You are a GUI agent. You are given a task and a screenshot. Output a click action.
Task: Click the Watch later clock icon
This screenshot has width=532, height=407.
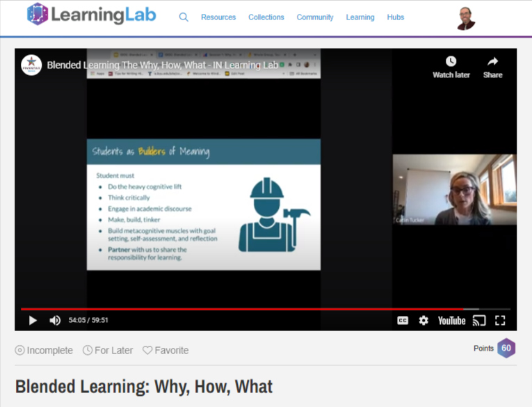click(x=451, y=61)
